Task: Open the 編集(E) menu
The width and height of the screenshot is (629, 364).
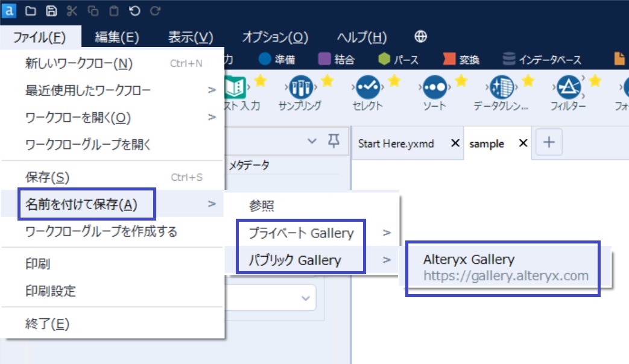Action: [117, 37]
